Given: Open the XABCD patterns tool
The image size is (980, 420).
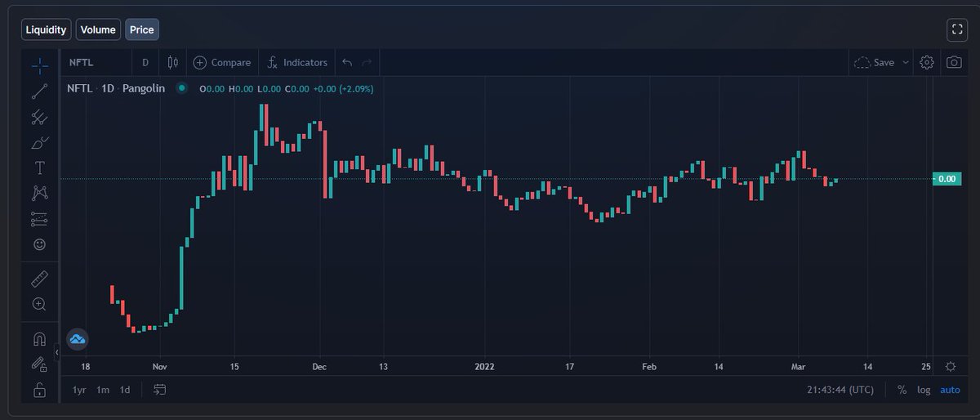Looking at the screenshot, I should tap(39, 193).
